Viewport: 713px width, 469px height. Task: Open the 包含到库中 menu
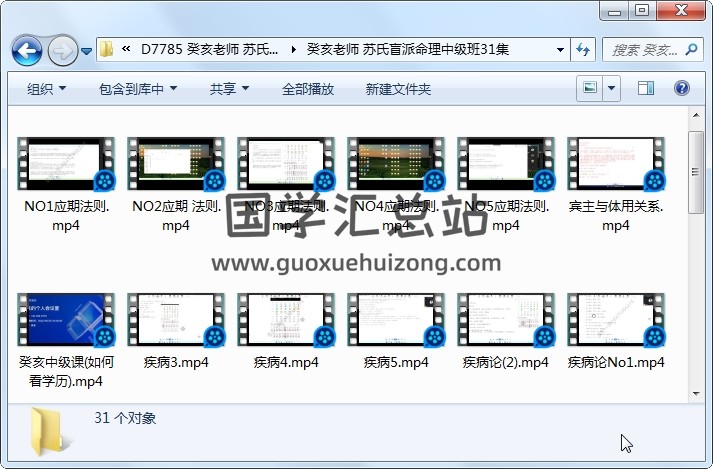[138, 89]
